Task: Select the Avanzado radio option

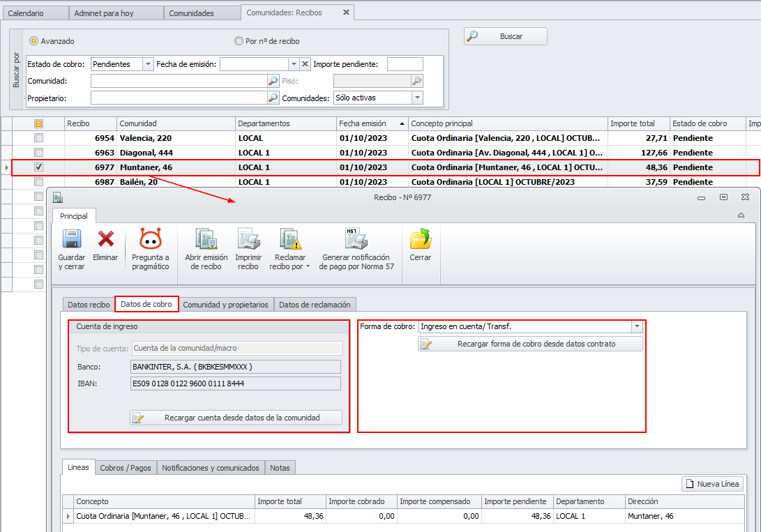Action: [33, 41]
